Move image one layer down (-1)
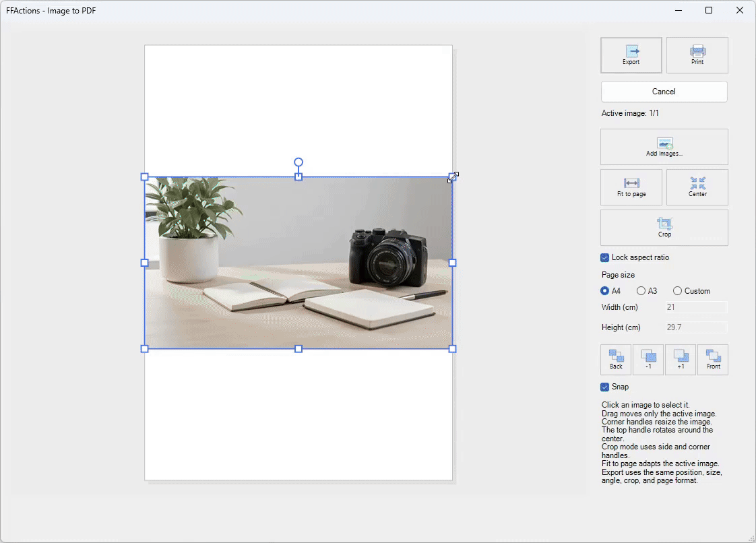This screenshot has height=543, width=756. (648, 360)
